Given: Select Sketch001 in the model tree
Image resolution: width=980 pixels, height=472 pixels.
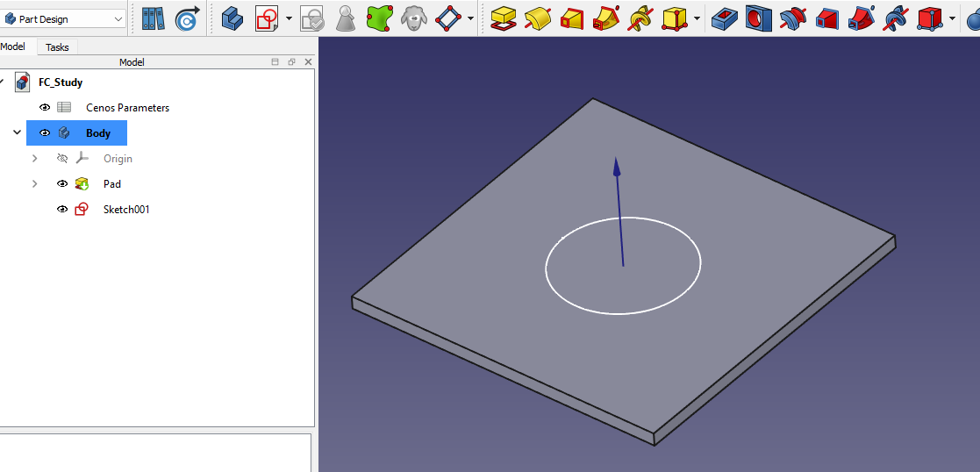Looking at the screenshot, I should pos(126,210).
